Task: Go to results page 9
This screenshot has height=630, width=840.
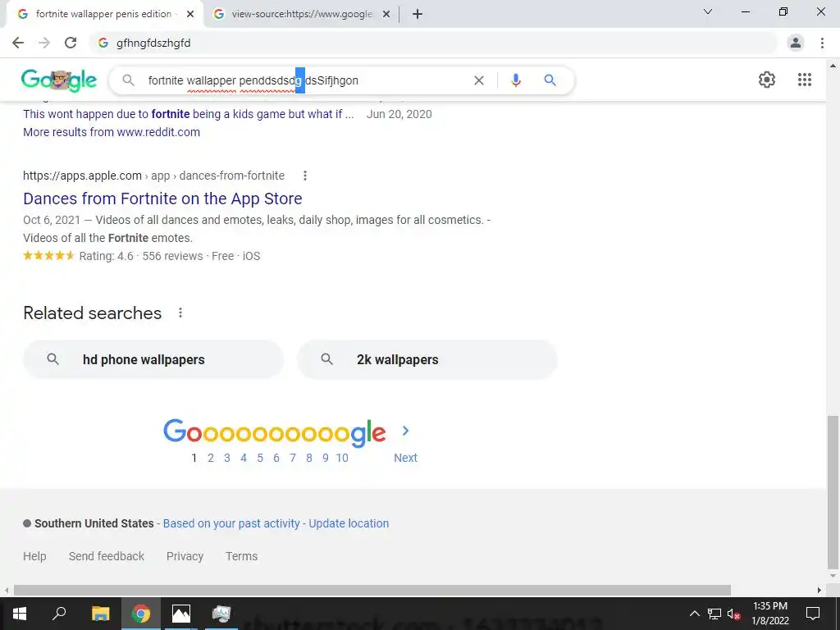Action: tap(325, 458)
